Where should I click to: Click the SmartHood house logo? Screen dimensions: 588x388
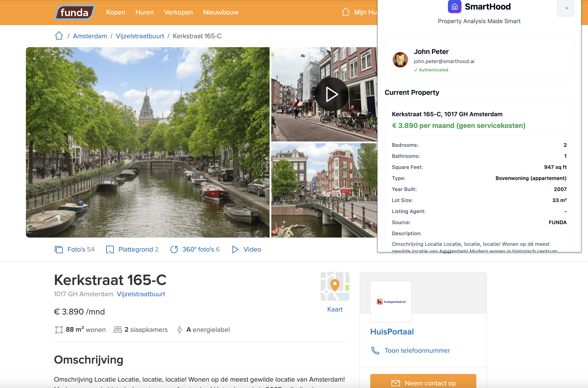coord(454,7)
